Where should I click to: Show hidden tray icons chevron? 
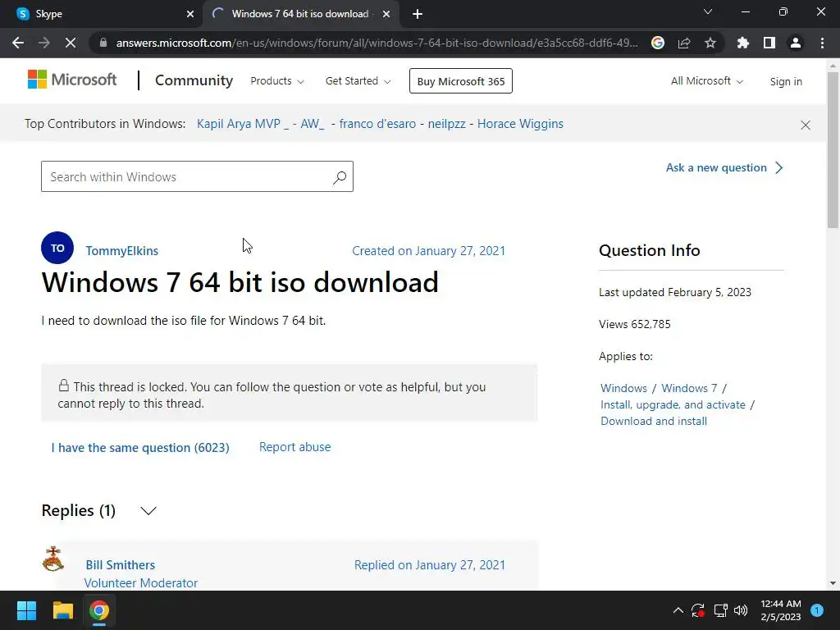[x=678, y=610]
